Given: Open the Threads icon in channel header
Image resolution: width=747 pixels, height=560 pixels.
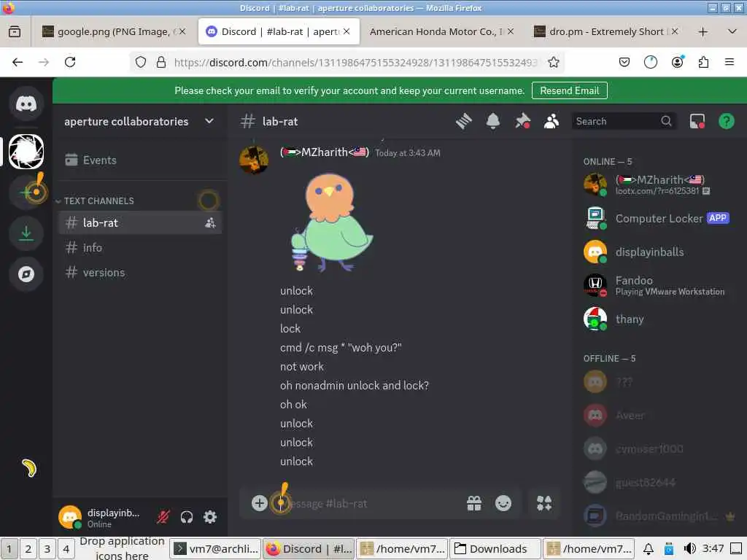Looking at the screenshot, I should pos(463,122).
